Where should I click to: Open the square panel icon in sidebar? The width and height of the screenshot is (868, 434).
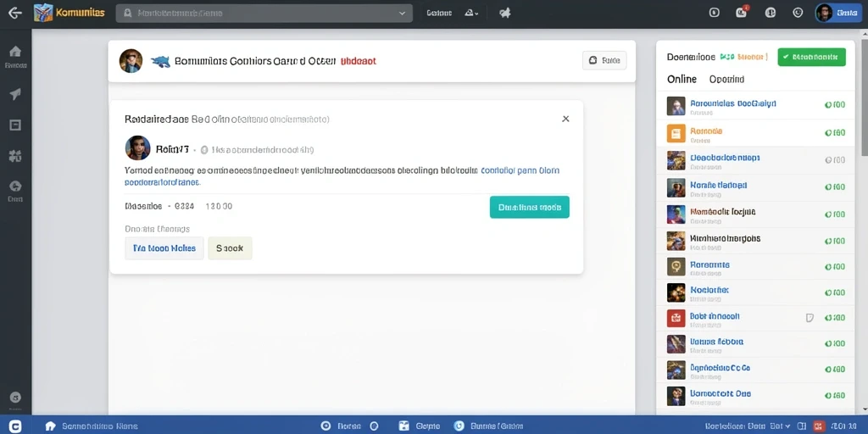(15, 125)
